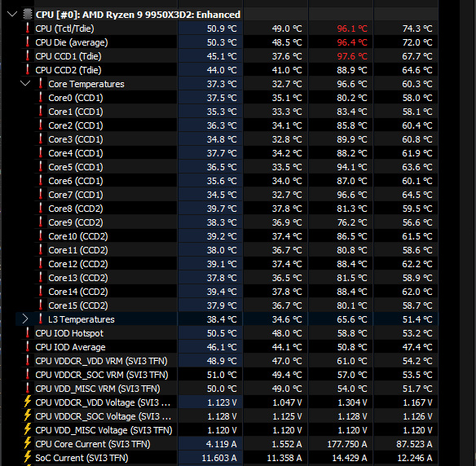Click thermometer icon of Core7 (CCD1)

click(x=41, y=195)
